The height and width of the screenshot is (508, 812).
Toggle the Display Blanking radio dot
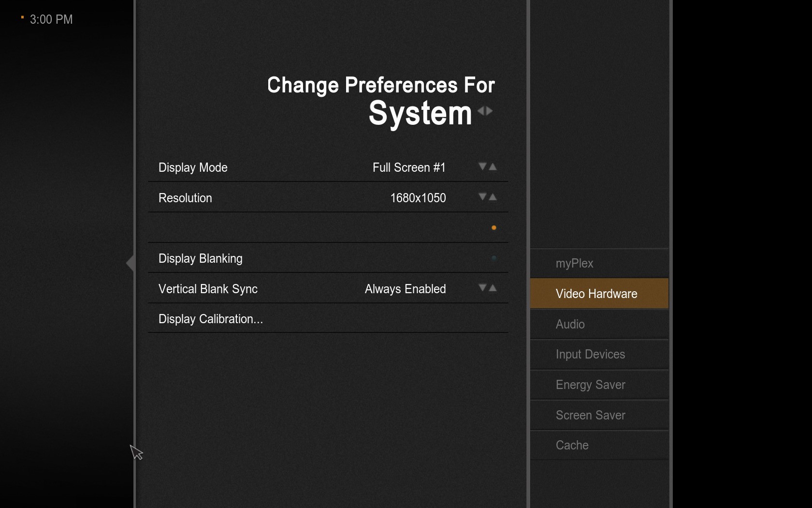pyautogui.click(x=493, y=258)
